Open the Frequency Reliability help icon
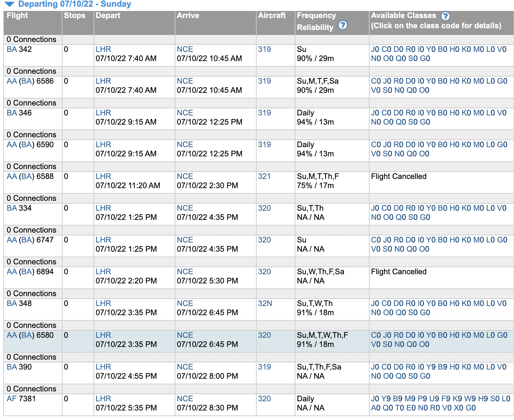Screen dimensions: 514x420 [x=343, y=25]
